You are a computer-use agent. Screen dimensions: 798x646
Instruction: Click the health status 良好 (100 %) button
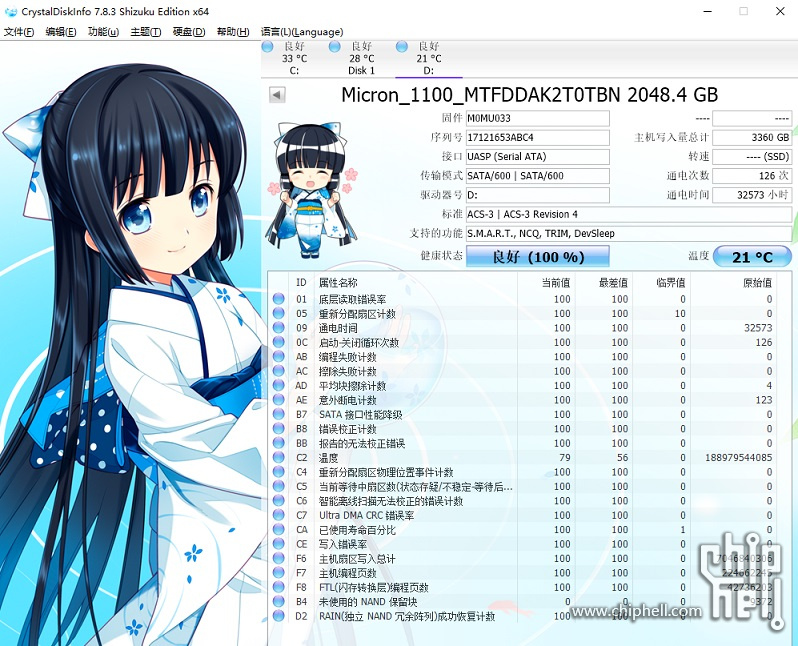pyautogui.click(x=537, y=256)
